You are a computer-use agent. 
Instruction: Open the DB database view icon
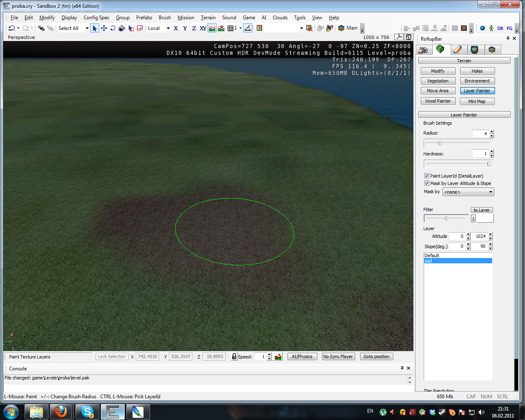click(x=500, y=28)
